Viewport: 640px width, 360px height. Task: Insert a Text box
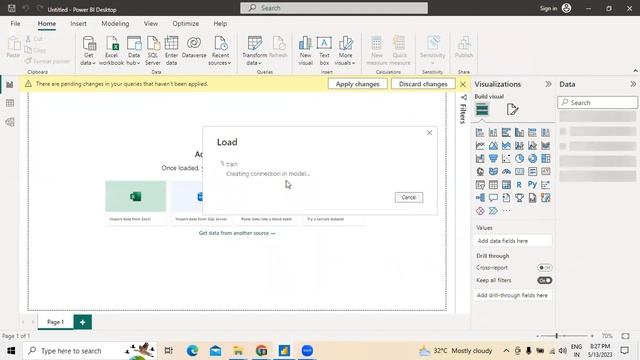click(324, 51)
